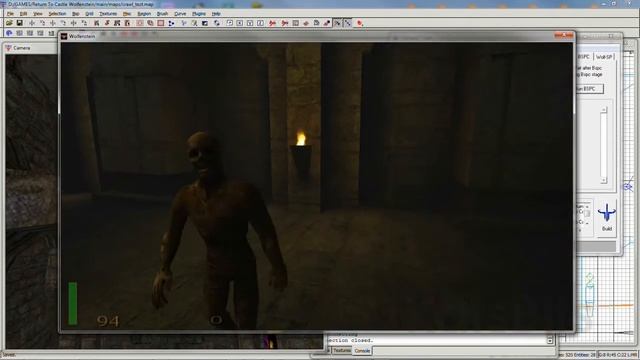Viewport: 640px width, 360px height.
Task: Switch to the Textures tab beside Console
Action: click(341, 351)
